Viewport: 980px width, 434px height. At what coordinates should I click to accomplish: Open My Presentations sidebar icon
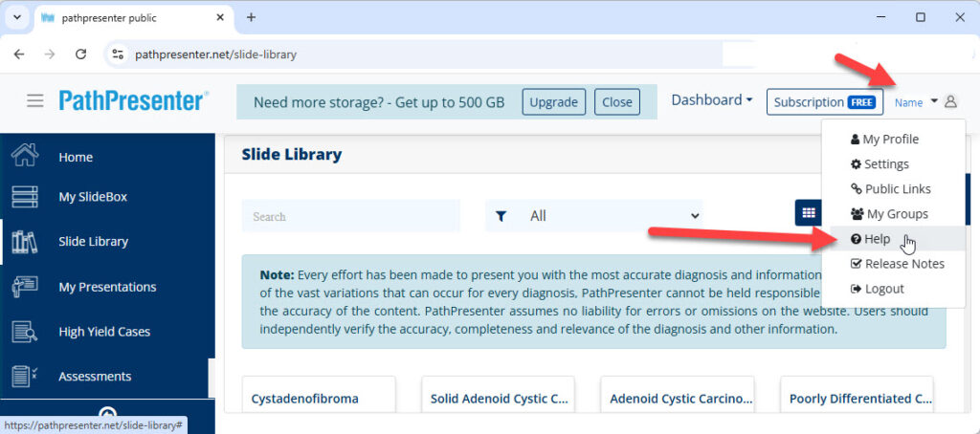pyautogui.click(x=24, y=287)
